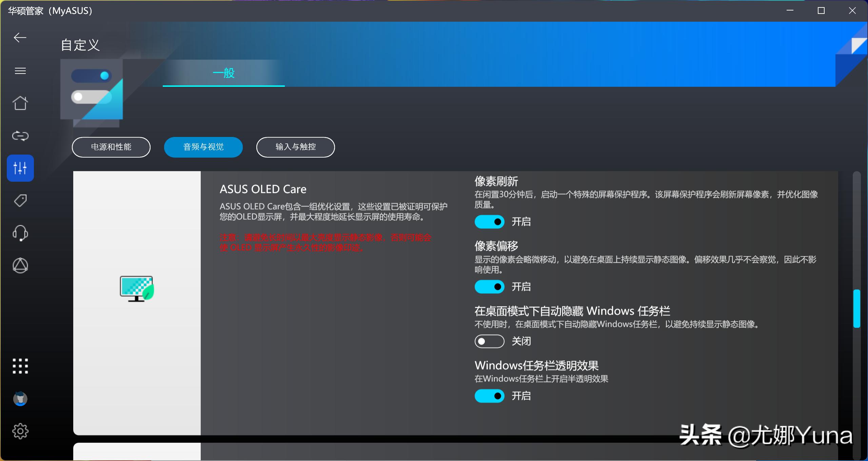Enable auto-hide Windows taskbar toggle
868x461 pixels.
tap(489, 341)
